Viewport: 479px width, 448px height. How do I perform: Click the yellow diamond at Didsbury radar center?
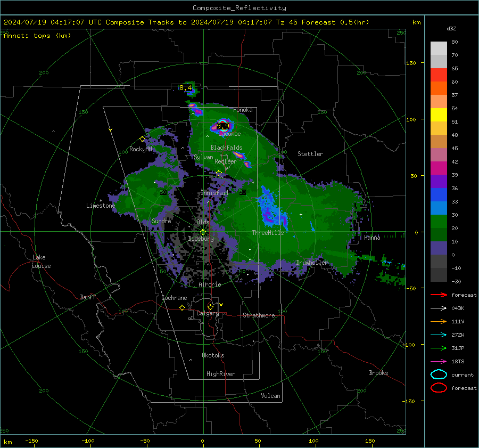[203, 232]
